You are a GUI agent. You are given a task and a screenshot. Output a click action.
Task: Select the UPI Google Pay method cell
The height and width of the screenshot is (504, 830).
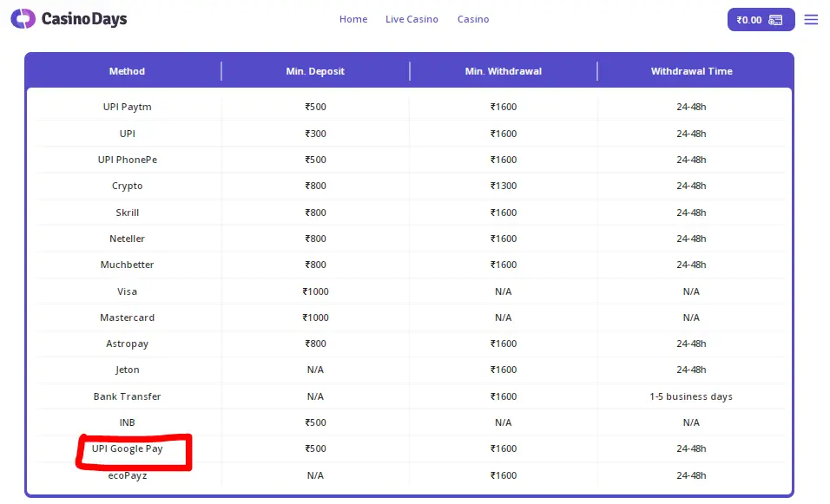pos(128,448)
